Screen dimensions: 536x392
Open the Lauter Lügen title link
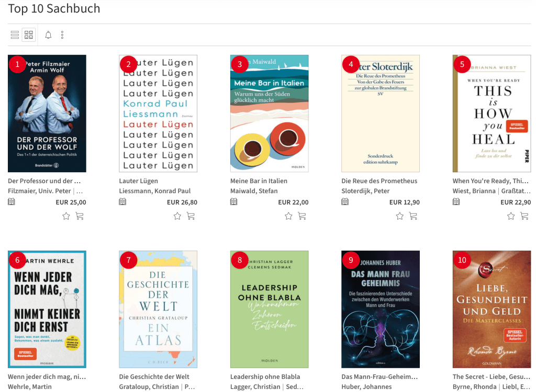coord(139,181)
